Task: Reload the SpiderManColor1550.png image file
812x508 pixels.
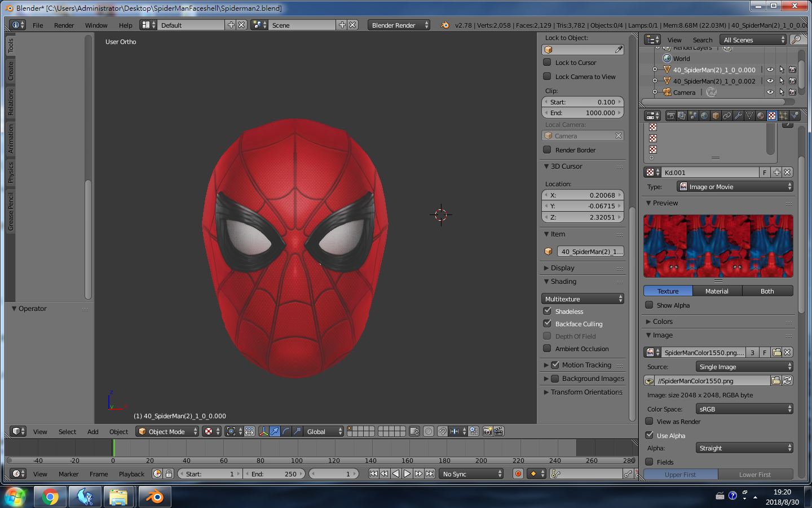Action: [x=788, y=380]
